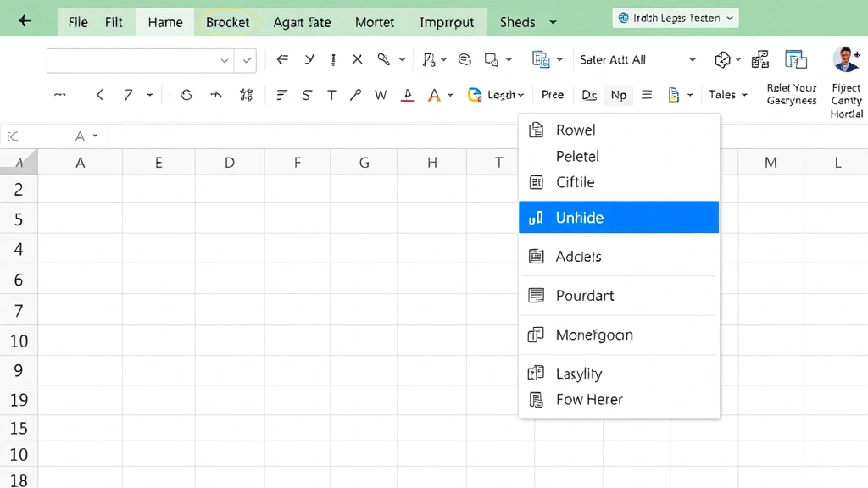This screenshot has height=488, width=868.
Task: Select the strikethrough S formatting icon
Action: tap(306, 95)
